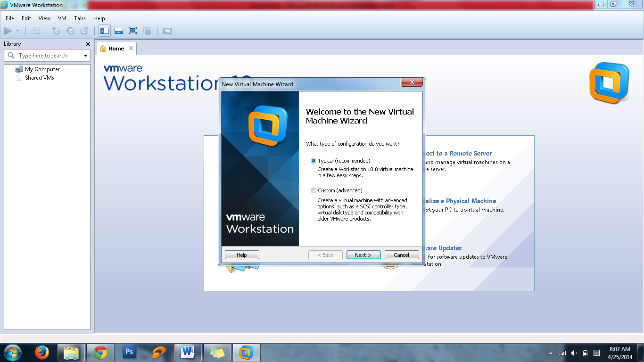Click the volume speaker tray icon
Image resolution: width=644 pixels, height=362 pixels.
[x=574, y=353]
